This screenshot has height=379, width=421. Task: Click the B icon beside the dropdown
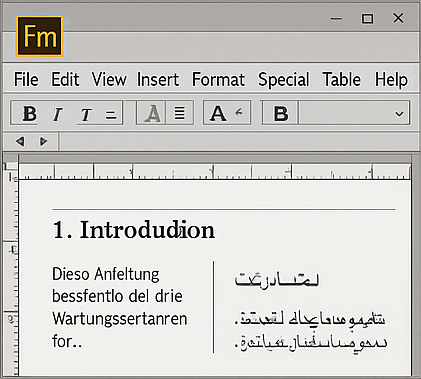(280, 113)
